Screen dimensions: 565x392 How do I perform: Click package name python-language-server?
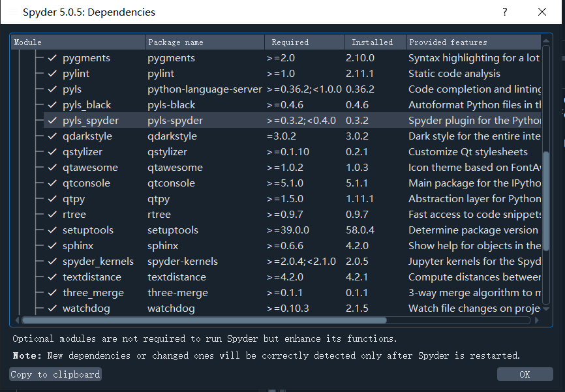click(205, 89)
